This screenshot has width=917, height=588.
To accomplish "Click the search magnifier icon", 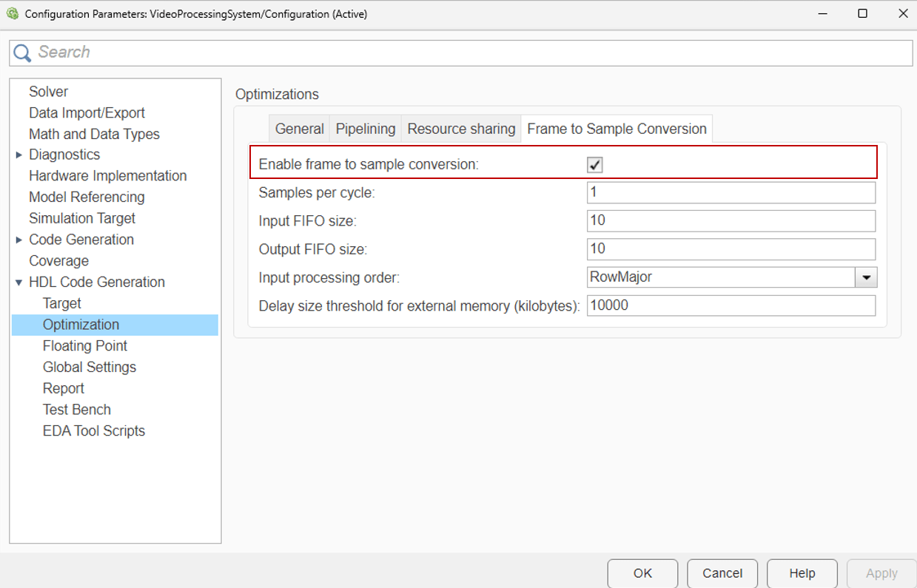I will [22, 53].
